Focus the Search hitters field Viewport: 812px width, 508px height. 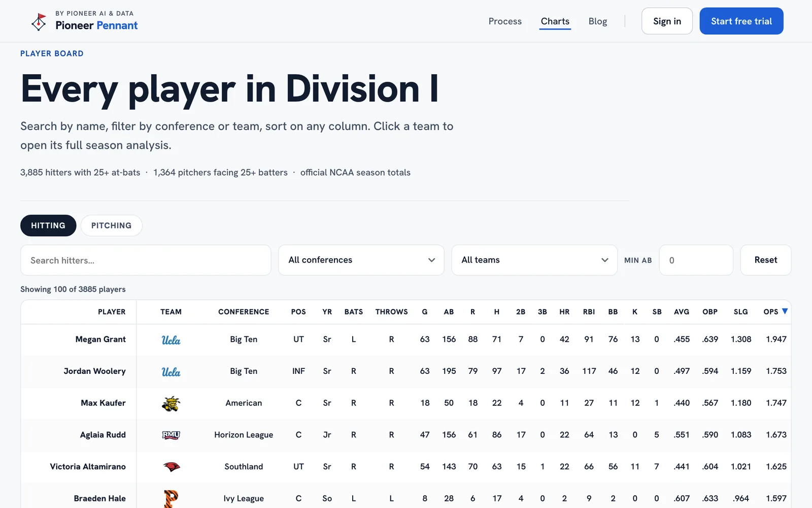pos(146,260)
